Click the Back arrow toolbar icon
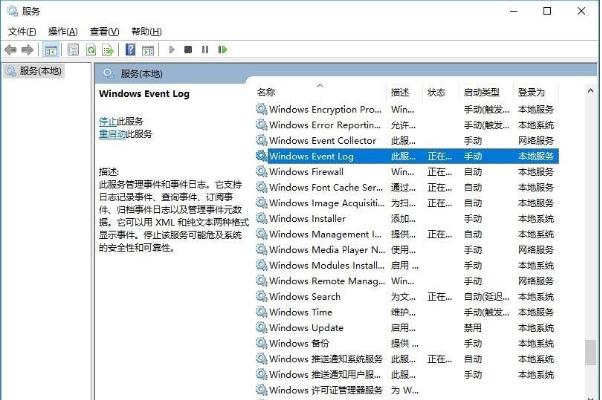The image size is (602, 400). 10,50
